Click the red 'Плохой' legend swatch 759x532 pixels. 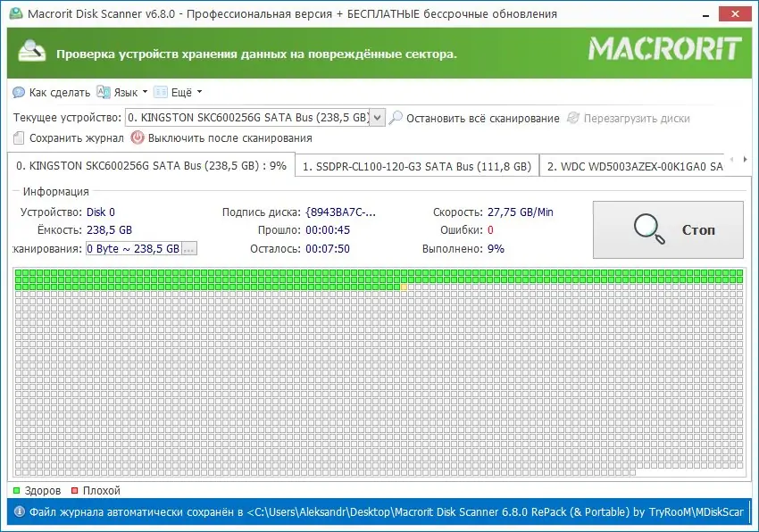point(74,490)
